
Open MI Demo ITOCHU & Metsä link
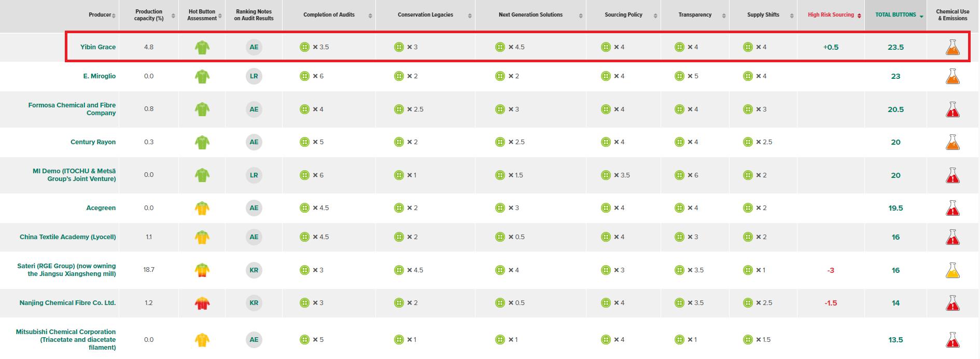point(74,175)
